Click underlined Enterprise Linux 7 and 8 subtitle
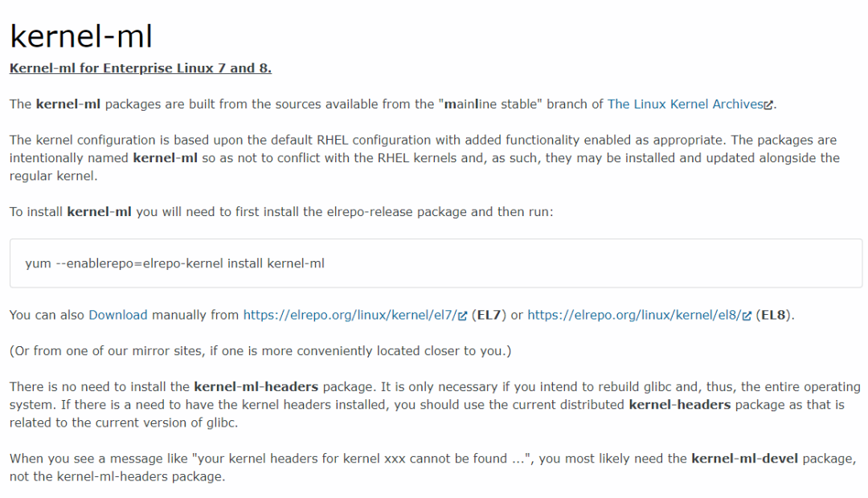This screenshot has width=868, height=498. coord(140,68)
